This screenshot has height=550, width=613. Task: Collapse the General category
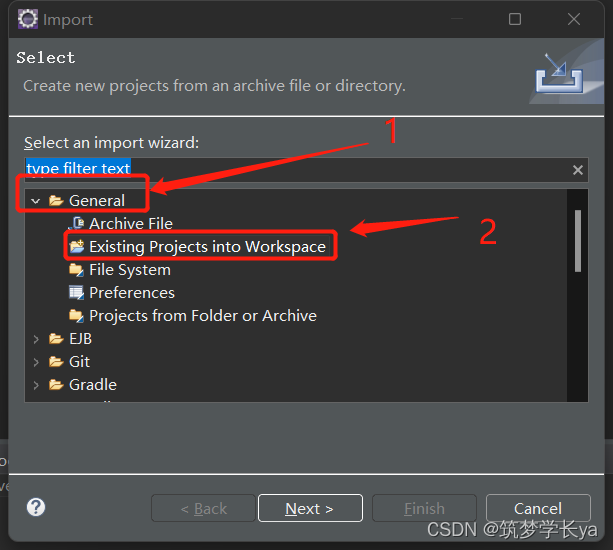36,201
